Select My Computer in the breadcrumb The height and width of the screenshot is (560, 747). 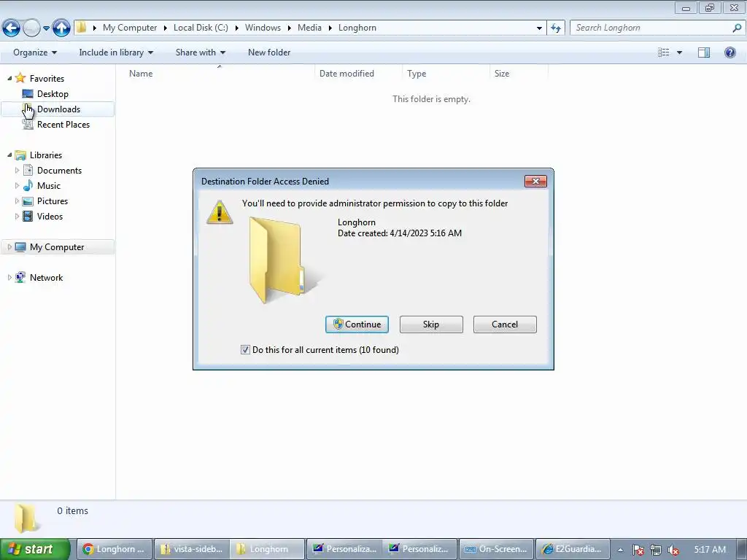tap(130, 28)
